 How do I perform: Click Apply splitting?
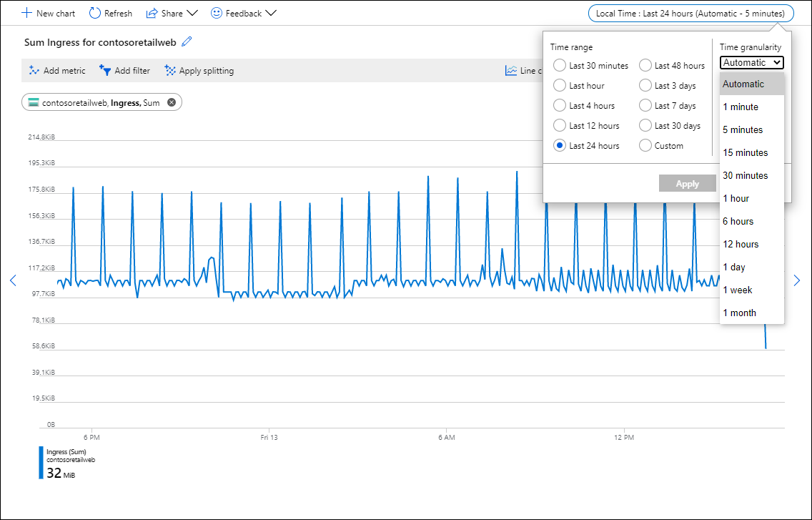[199, 71]
